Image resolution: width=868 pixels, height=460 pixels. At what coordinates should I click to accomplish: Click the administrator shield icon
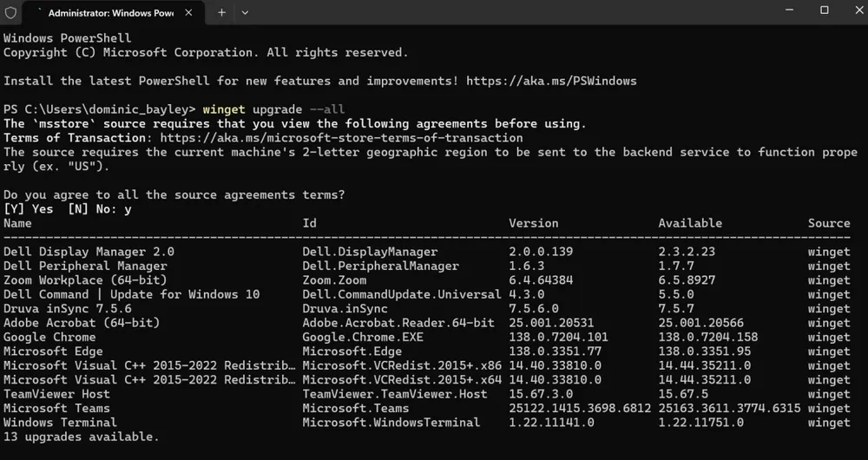point(10,13)
